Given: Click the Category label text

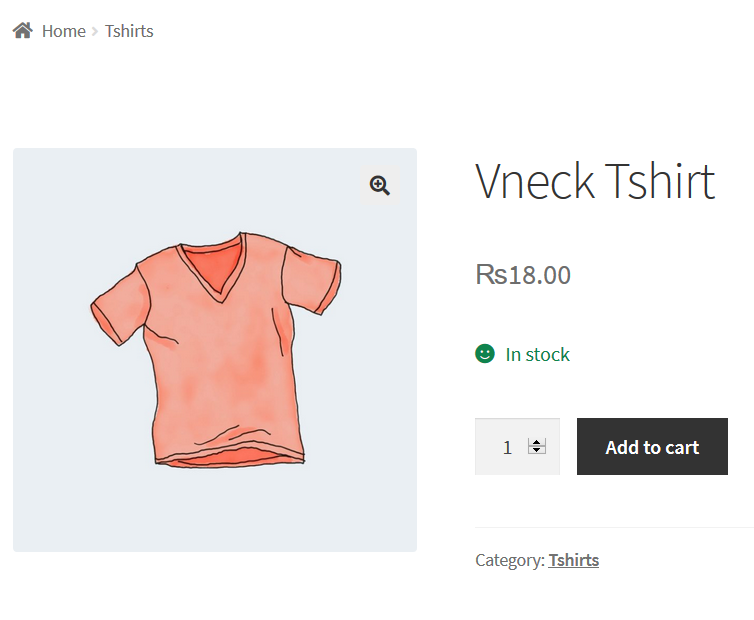Looking at the screenshot, I should click(x=510, y=560).
